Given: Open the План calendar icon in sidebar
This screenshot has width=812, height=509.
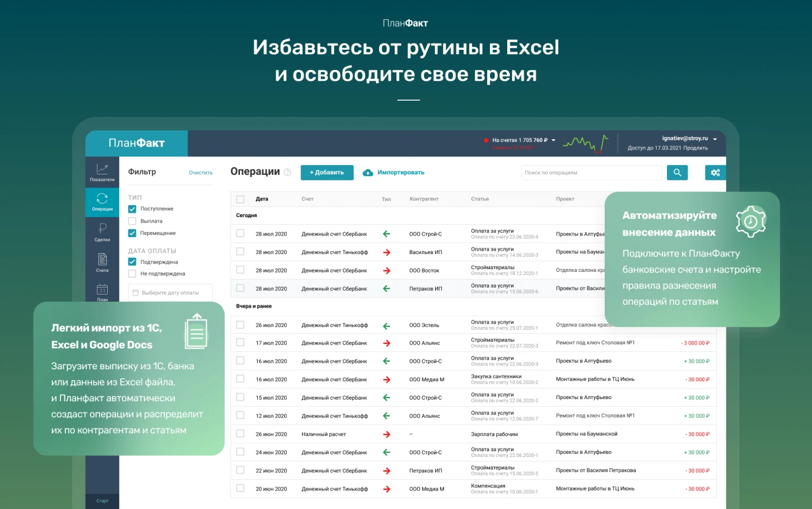Looking at the screenshot, I should pos(102,290).
